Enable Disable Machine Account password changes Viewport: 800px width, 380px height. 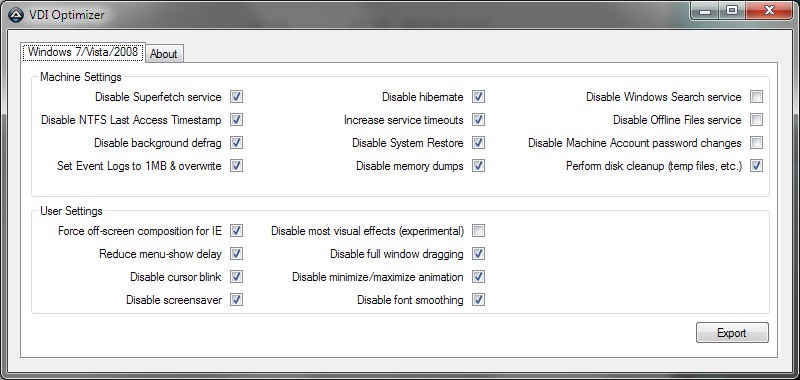pyautogui.click(x=756, y=143)
